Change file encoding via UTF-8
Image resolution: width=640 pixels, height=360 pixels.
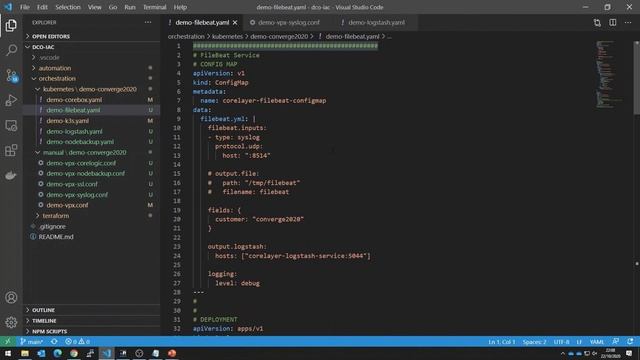click(x=561, y=342)
